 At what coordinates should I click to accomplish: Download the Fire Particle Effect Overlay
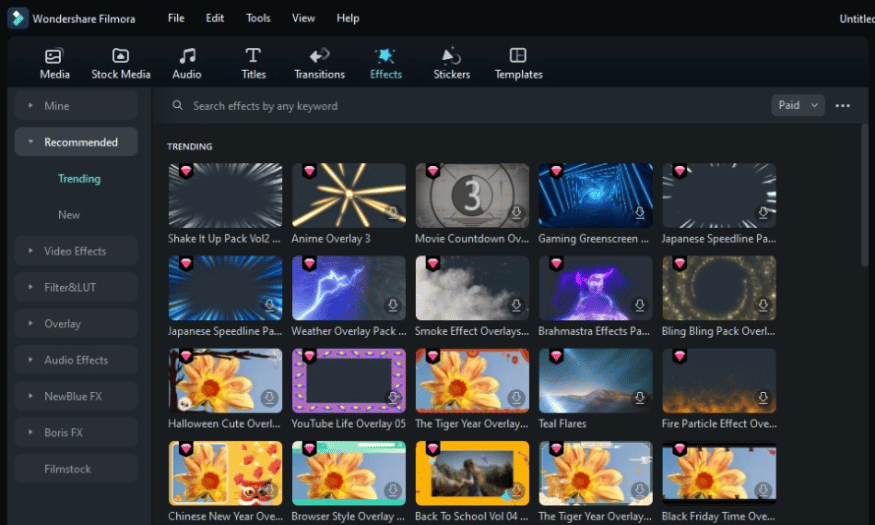click(763, 398)
